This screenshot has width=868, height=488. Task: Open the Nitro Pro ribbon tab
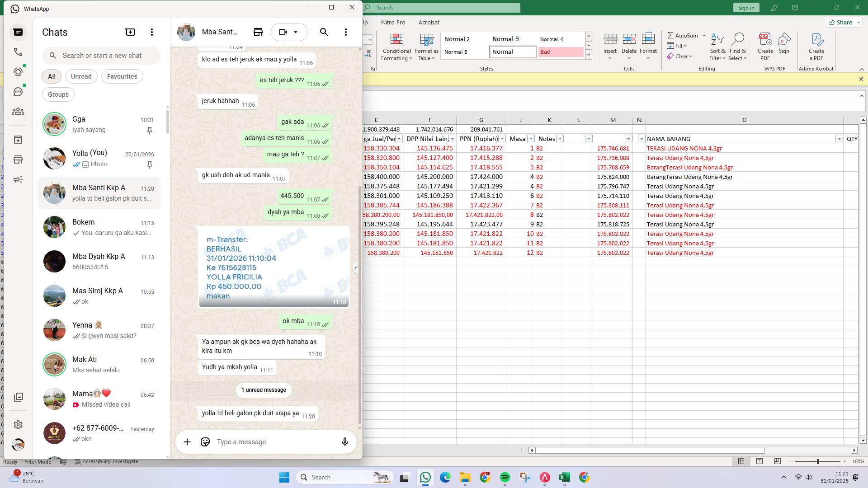pyautogui.click(x=393, y=22)
